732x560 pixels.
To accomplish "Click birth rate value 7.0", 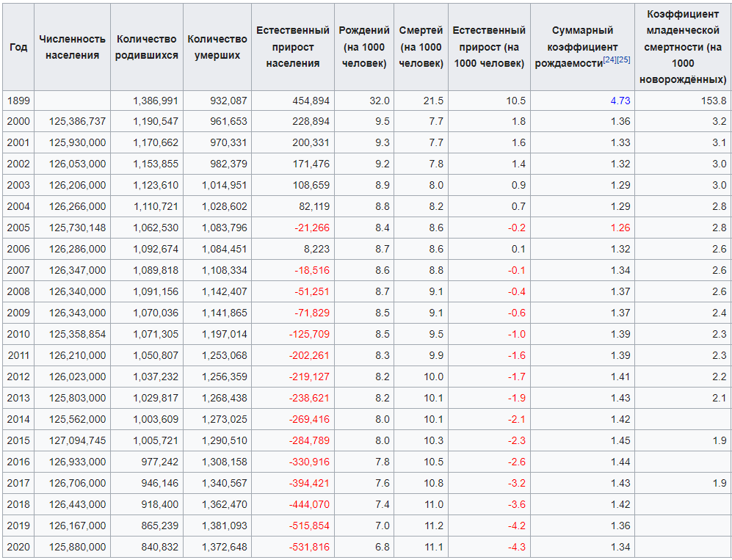I will coord(383,526).
